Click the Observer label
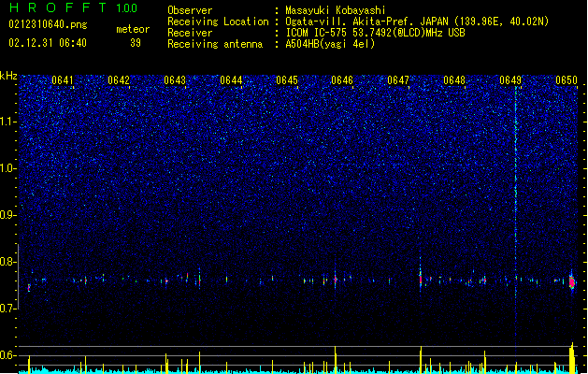 (x=190, y=10)
